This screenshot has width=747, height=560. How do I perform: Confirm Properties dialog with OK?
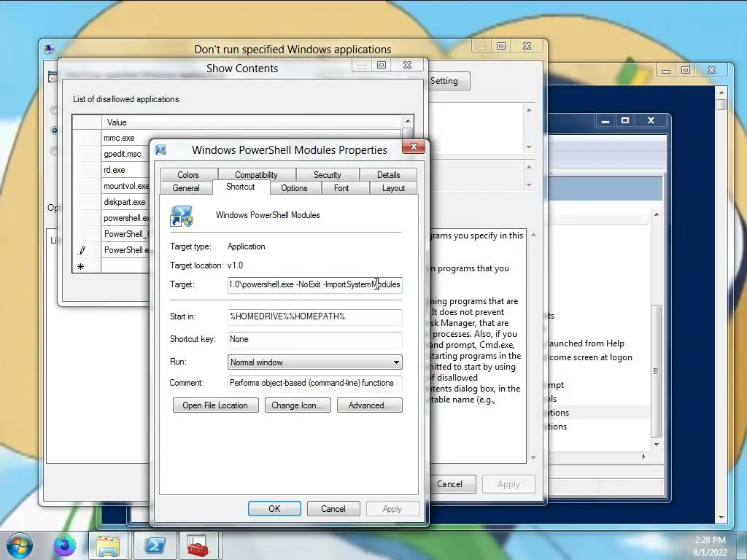pyautogui.click(x=274, y=508)
